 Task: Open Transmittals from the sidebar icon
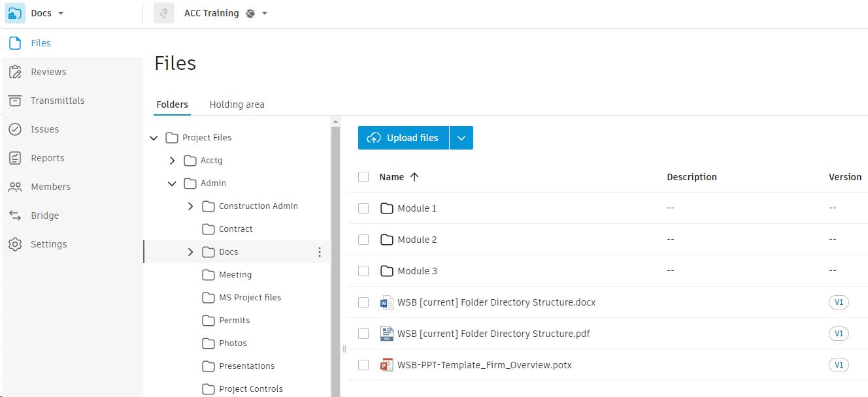15,101
